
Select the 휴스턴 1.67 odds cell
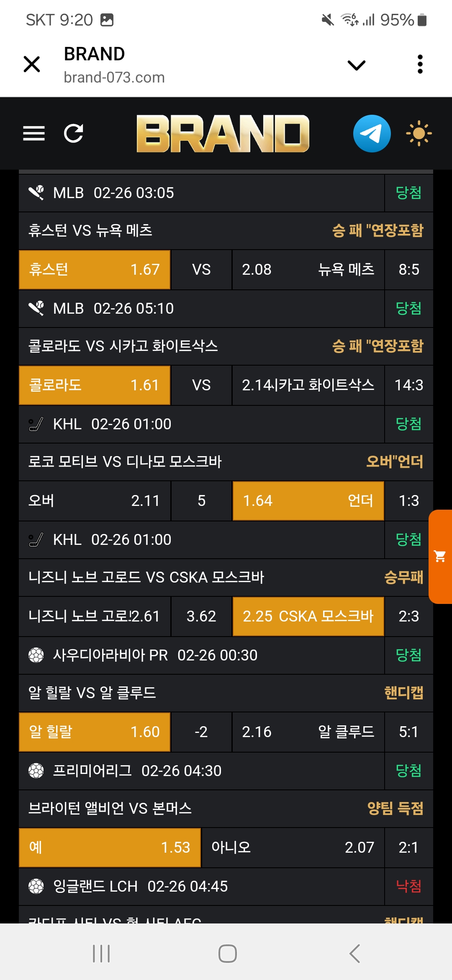(95, 270)
